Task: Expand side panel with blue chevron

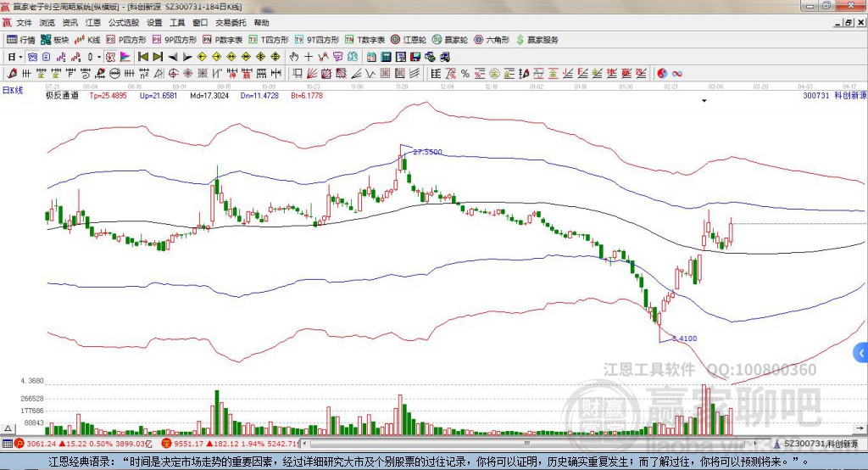Action: (861, 353)
